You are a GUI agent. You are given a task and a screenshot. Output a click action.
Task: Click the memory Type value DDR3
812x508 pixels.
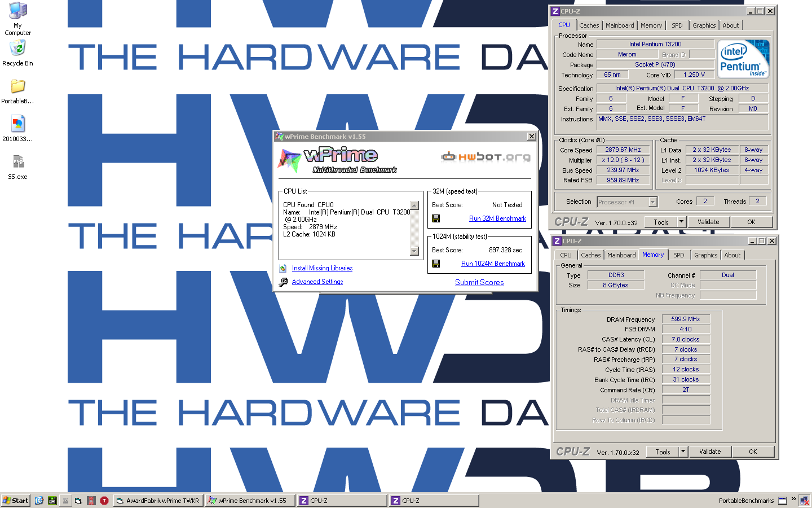[615, 275]
